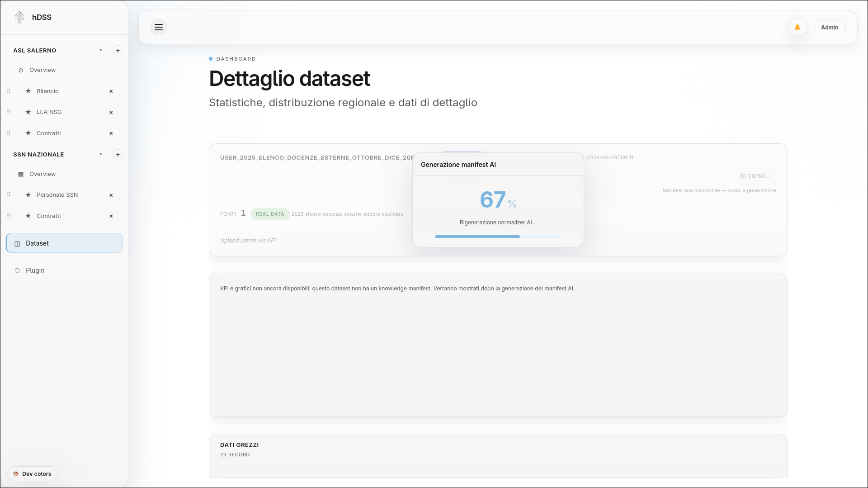Grab the drag handle beside Bilancio
This screenshot has width=868, height=488.
9,91
